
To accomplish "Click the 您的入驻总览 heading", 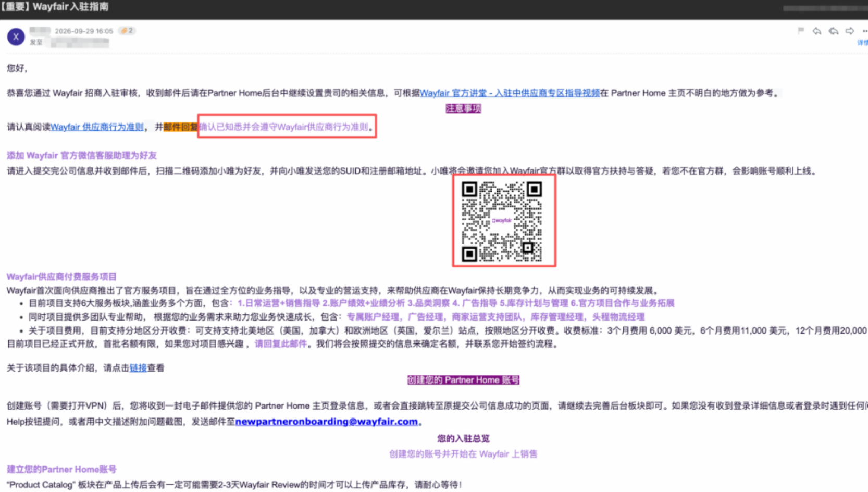I will point(463,439).
